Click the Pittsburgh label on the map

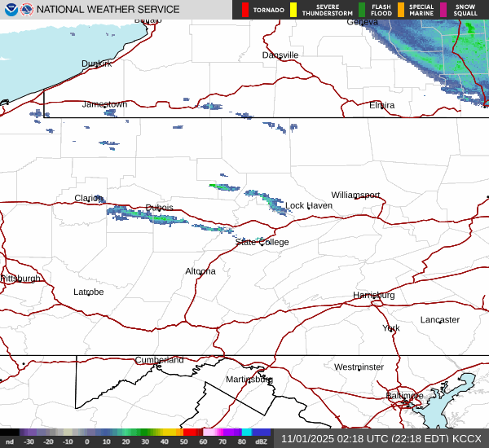coord(20,279)
